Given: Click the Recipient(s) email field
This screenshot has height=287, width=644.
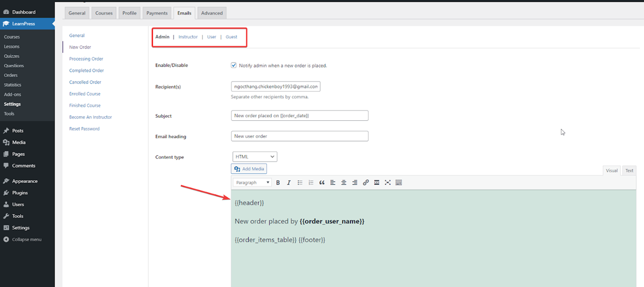Looking at the screenshot, I should (x=276, y=87).
